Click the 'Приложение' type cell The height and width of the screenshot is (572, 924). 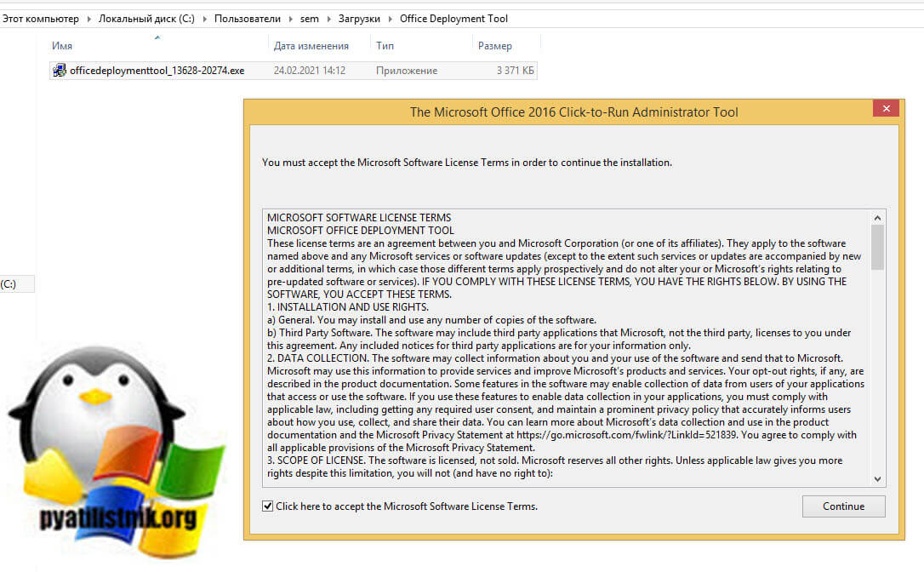click(407, 70)
